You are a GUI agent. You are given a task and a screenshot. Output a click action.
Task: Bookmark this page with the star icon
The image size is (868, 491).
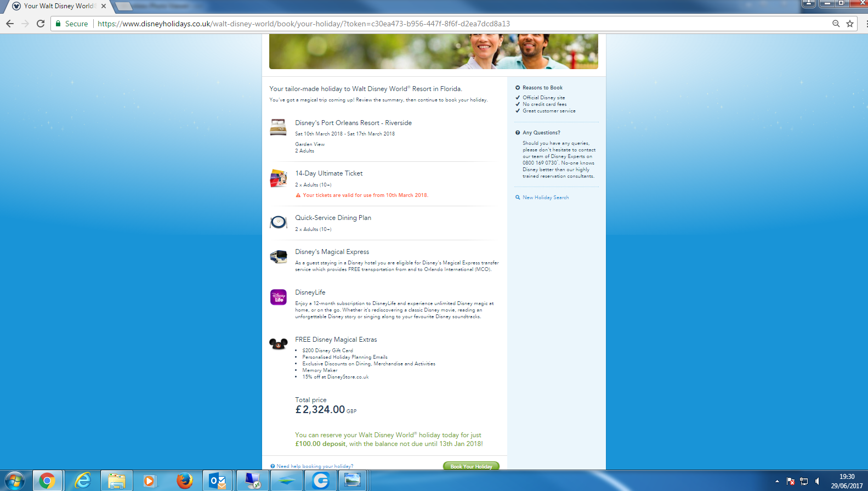point(850,24)
